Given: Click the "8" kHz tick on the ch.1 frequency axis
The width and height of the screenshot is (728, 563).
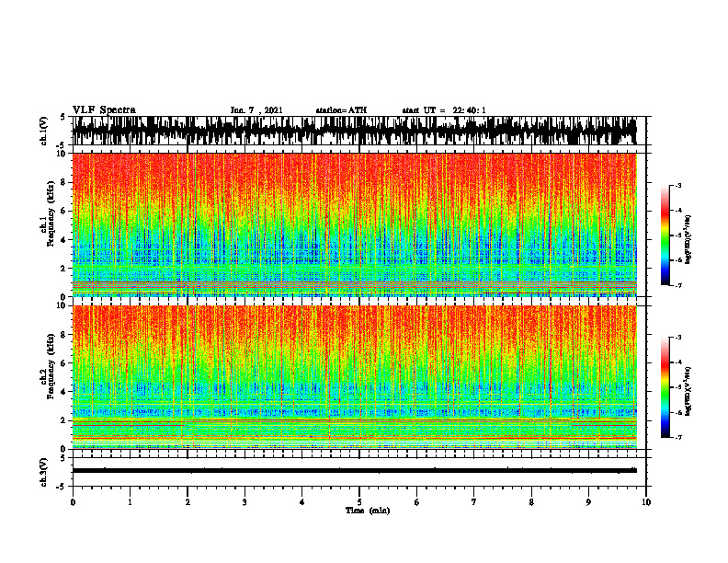Looking at the screenshot, I should (63, 182).
